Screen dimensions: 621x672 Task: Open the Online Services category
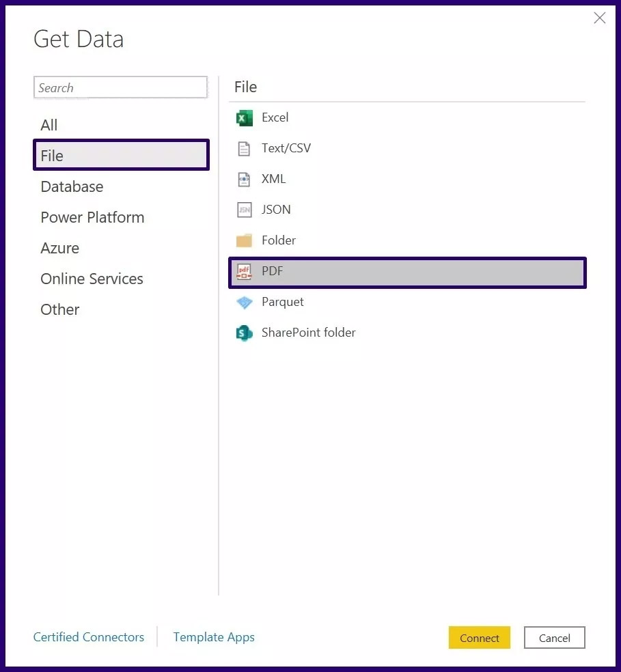[x=92, y=279]
